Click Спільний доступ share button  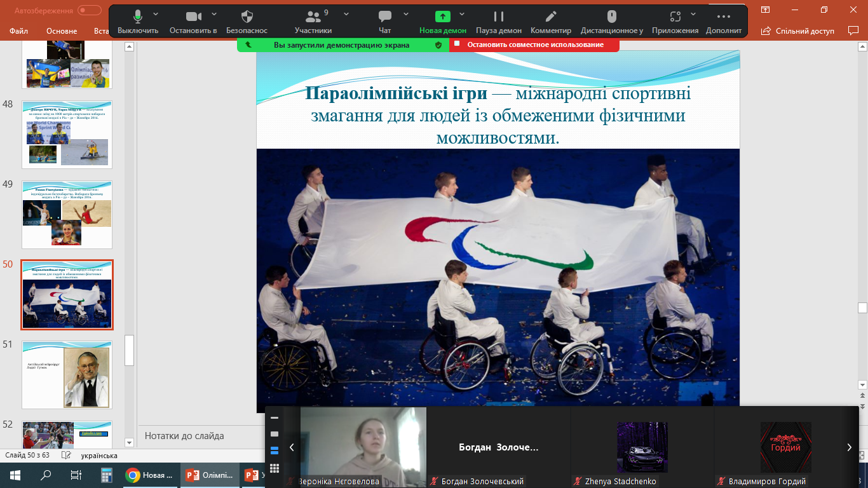[798, 30]
